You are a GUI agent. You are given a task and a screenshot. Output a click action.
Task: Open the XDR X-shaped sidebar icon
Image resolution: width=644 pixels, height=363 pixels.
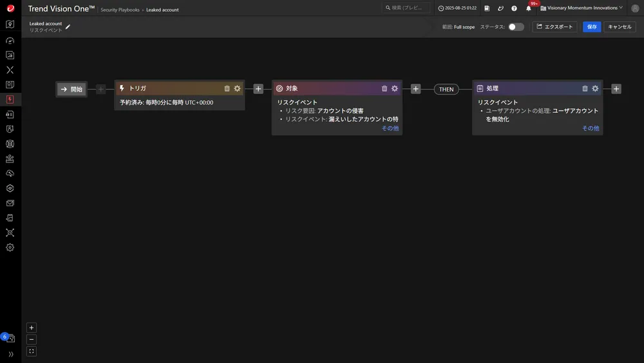point(10,70)
